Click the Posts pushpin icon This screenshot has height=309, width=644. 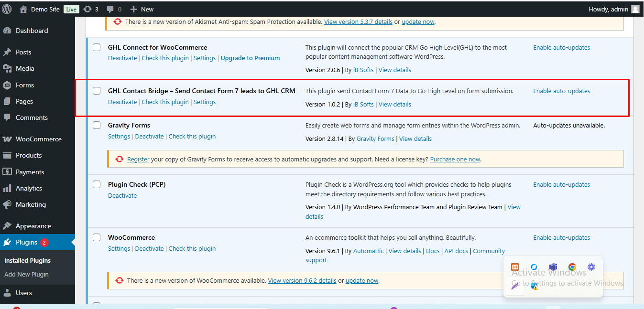pos(7,52)
